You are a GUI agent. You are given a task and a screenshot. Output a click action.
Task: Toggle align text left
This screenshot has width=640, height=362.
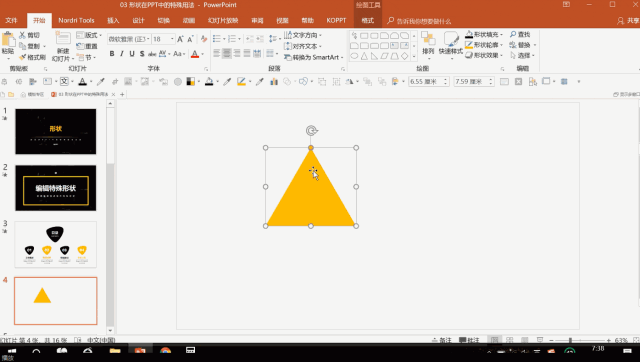tap(217, 53)
